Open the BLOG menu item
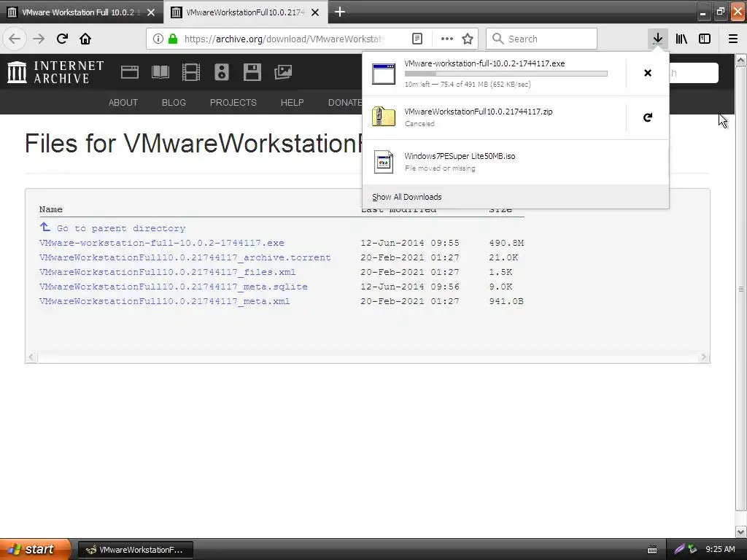This screenshot has height=560, width=747. pos(174,102)
